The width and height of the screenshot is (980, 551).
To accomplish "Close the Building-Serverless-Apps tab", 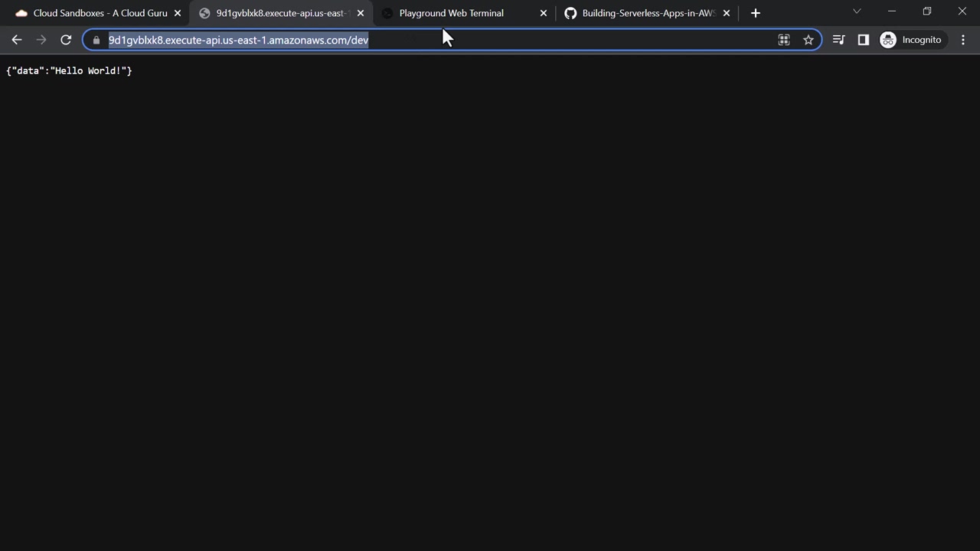I will [727, 13].
